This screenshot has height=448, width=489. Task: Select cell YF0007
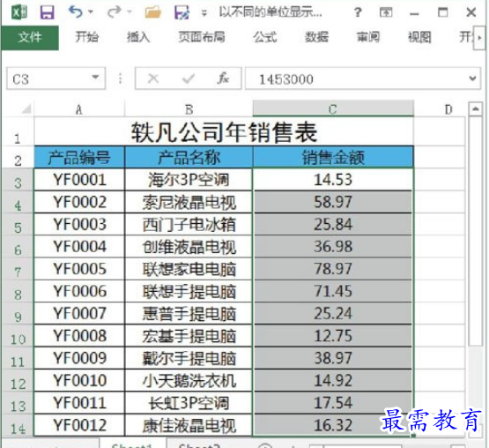tap(79, 313)
